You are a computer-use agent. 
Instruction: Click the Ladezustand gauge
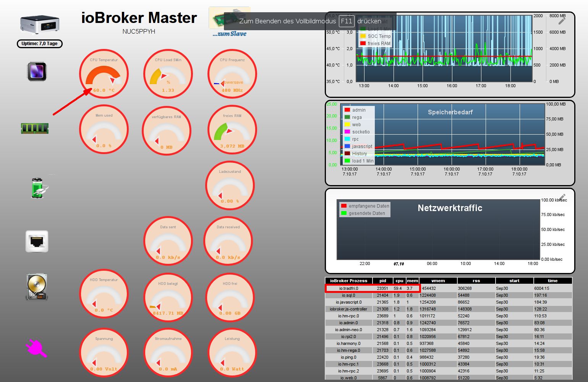[x=230, y=185]
